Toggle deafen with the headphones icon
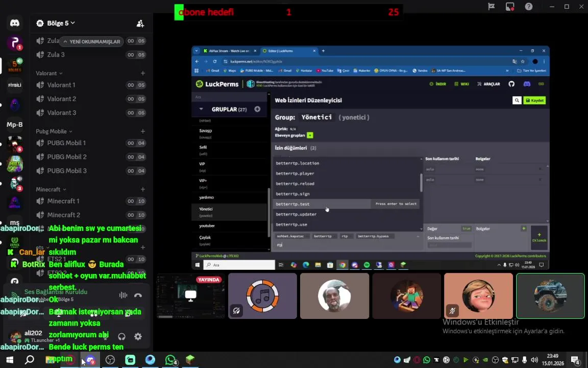This screenshot has width=588, height=368. click(121, 336)
